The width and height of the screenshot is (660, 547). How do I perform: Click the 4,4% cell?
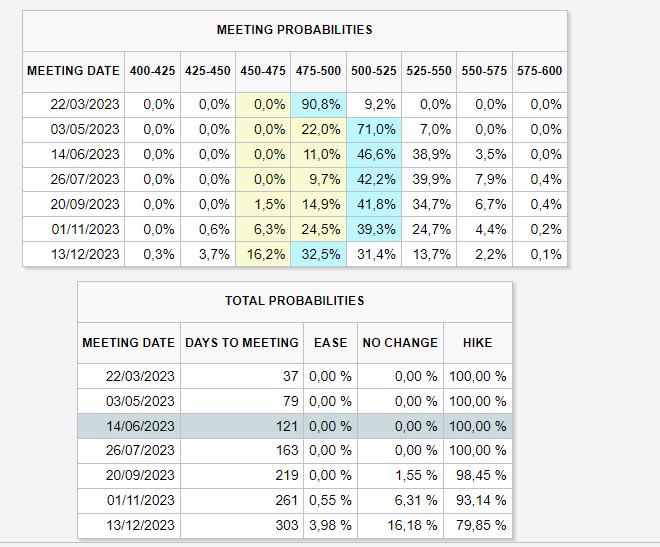(x=484, y=229)
